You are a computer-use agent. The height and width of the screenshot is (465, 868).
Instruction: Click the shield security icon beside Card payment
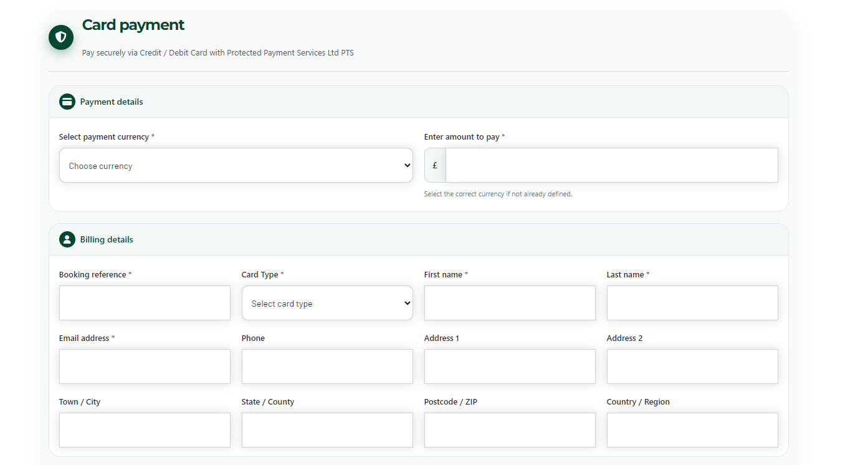61,37
